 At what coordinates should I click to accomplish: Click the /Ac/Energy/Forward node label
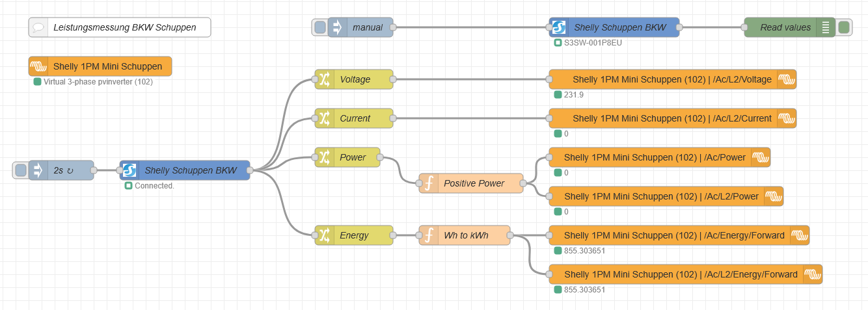click(673, 235)
